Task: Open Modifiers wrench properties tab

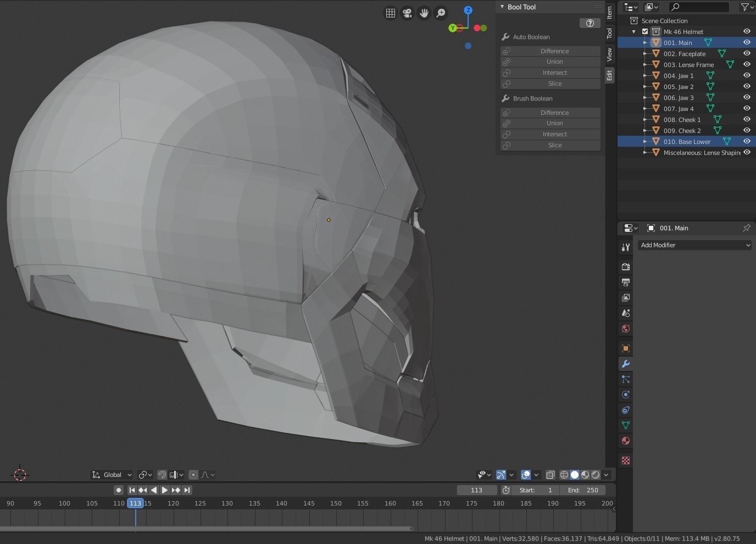Action: 626,364
